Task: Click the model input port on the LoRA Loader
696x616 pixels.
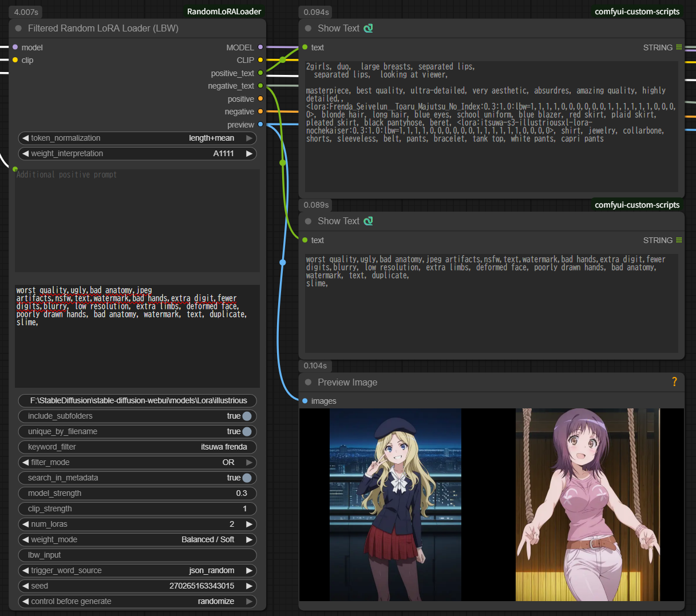Action: pos(15,47)
